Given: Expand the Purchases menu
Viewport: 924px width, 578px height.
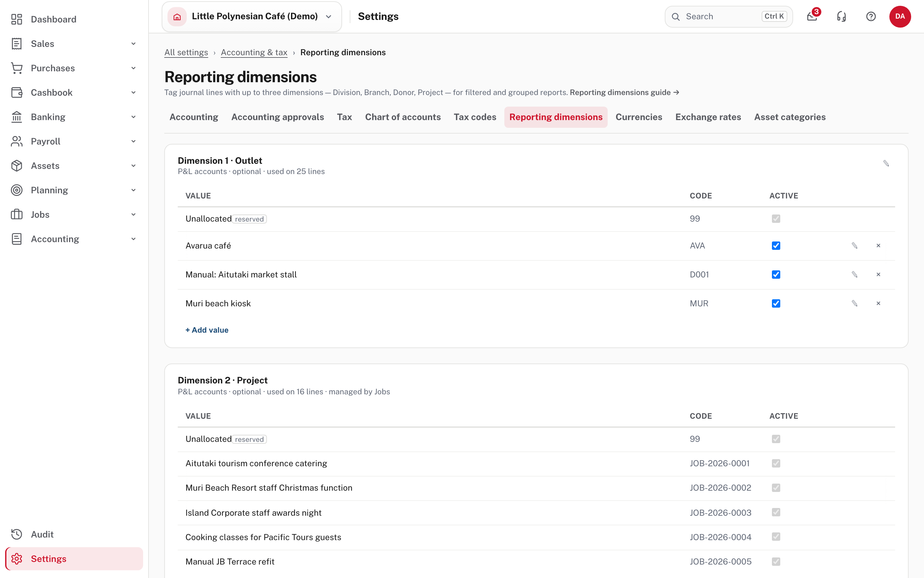Looking at the screenshot, I should (74, 68).
